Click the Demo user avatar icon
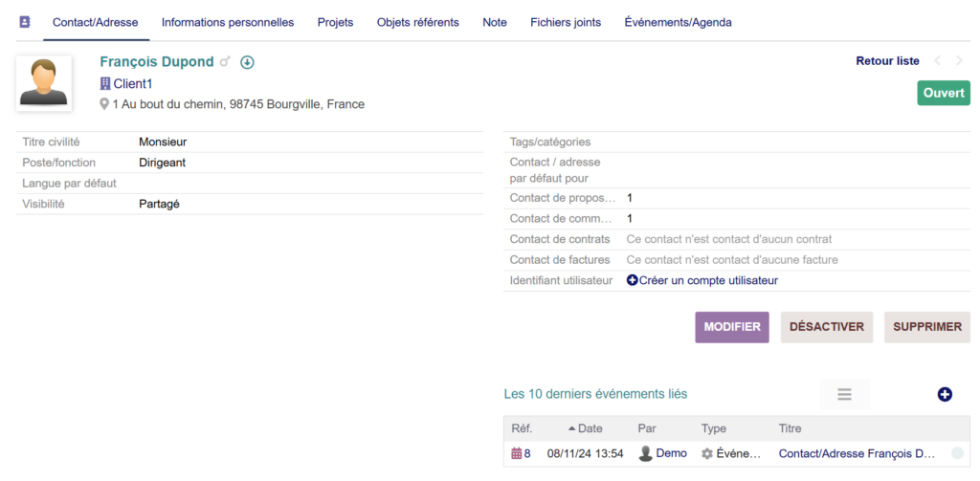980x481 pixels. pos(646,453)
